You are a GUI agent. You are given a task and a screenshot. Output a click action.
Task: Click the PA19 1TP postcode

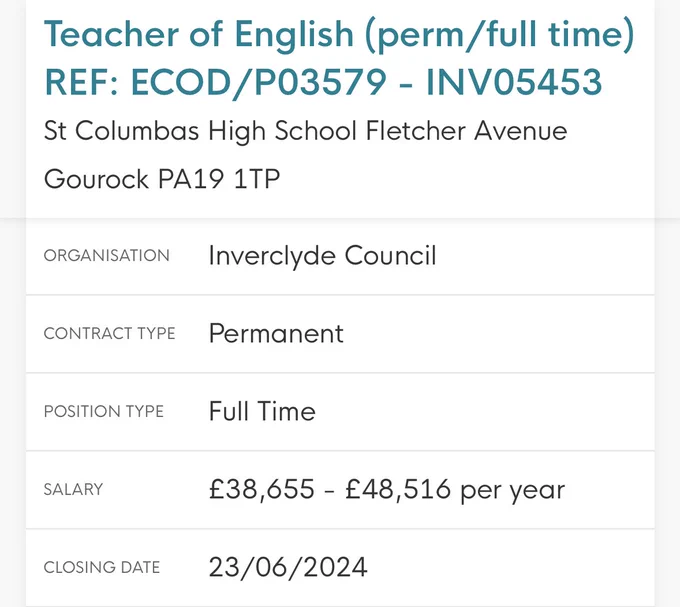point(219,179)
